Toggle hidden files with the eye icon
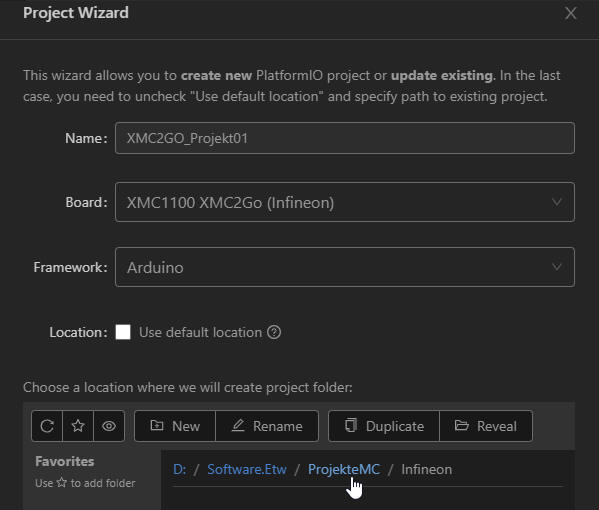The width and height of the screenshot is (599, 510). (x=109, y=426)
